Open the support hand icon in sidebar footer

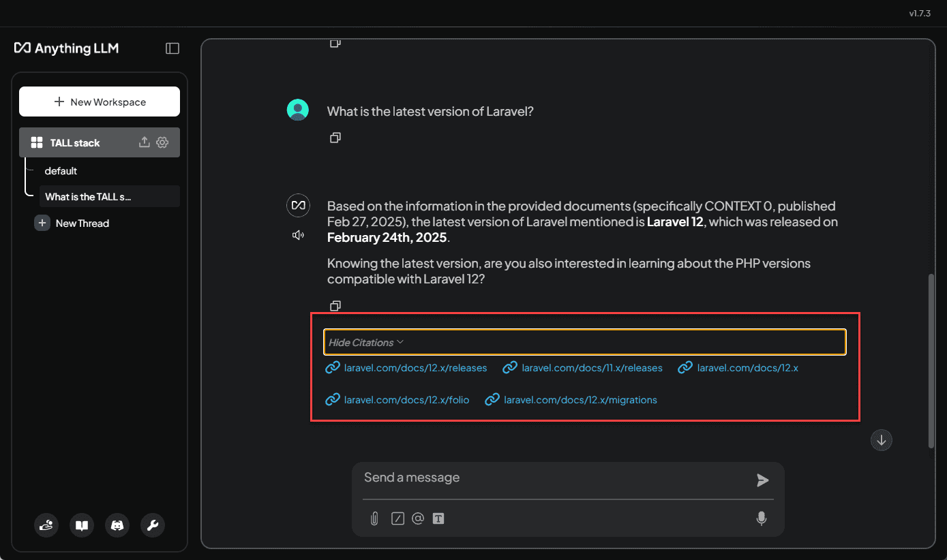pyautogui.click(x=46, y=525)
